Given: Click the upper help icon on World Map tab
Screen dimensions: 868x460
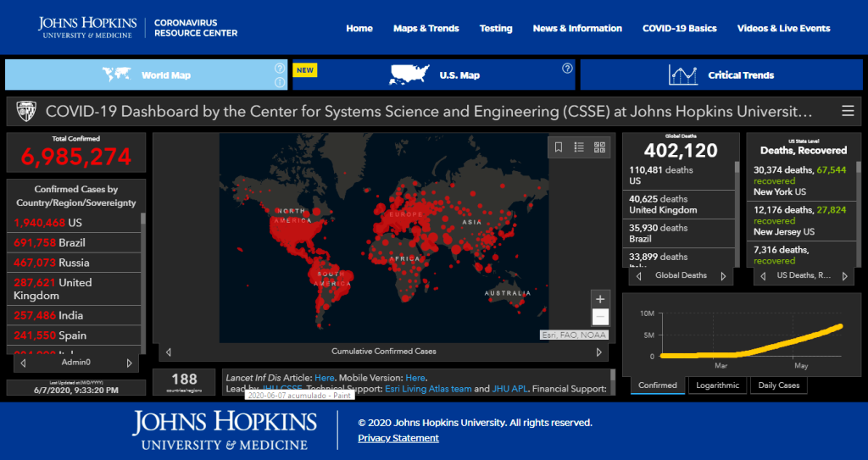Looking at the screenshot, I should point(280,69).
